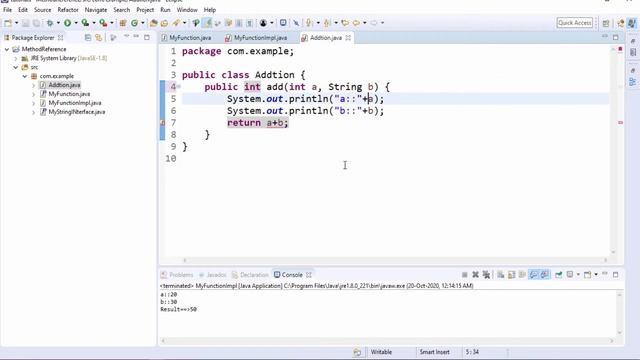Click the Quick Access search field

(575, 23)
